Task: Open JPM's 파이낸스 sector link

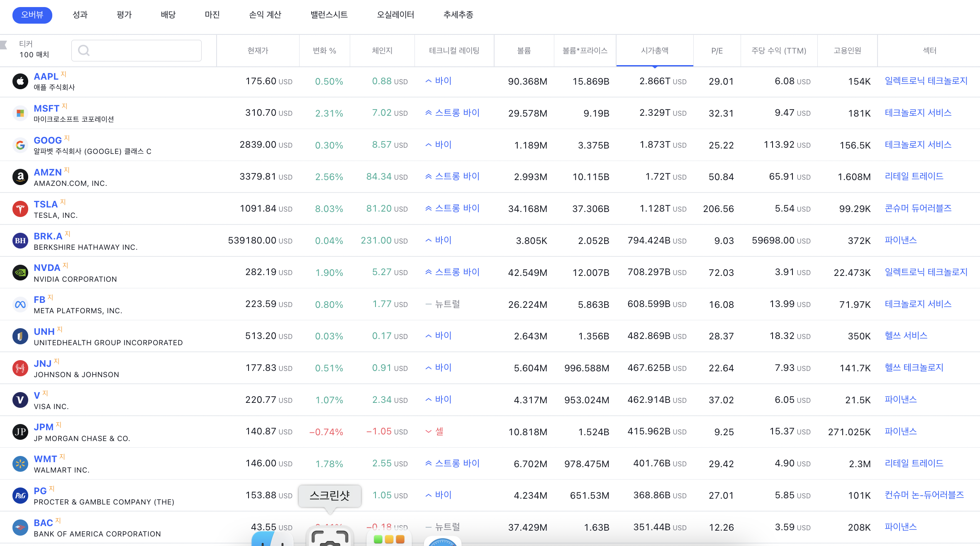Action: 900,431
